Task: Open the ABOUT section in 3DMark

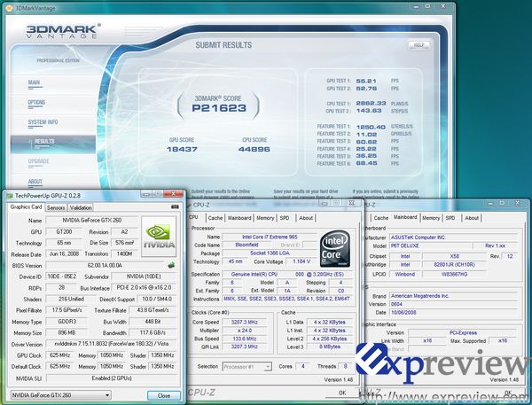Action: pos(35,182)
